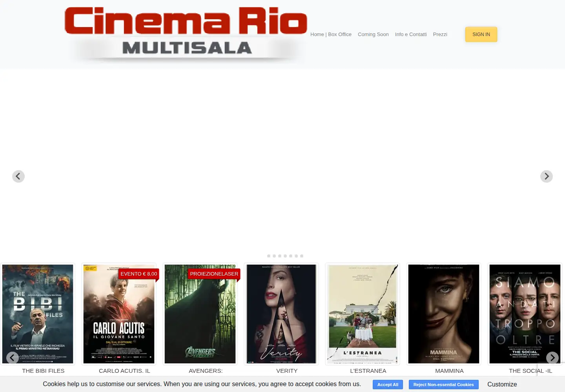
Task: Open the Carlo Acutis poster
Action: point(119,314)
